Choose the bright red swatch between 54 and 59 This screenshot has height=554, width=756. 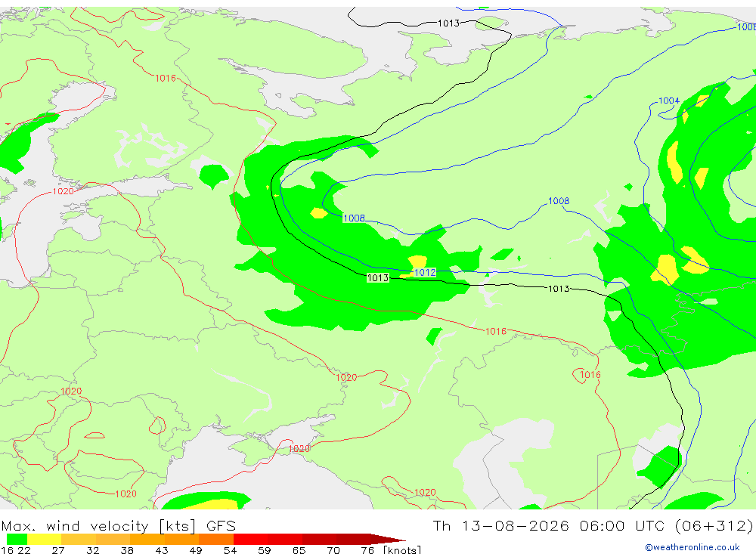250,539
